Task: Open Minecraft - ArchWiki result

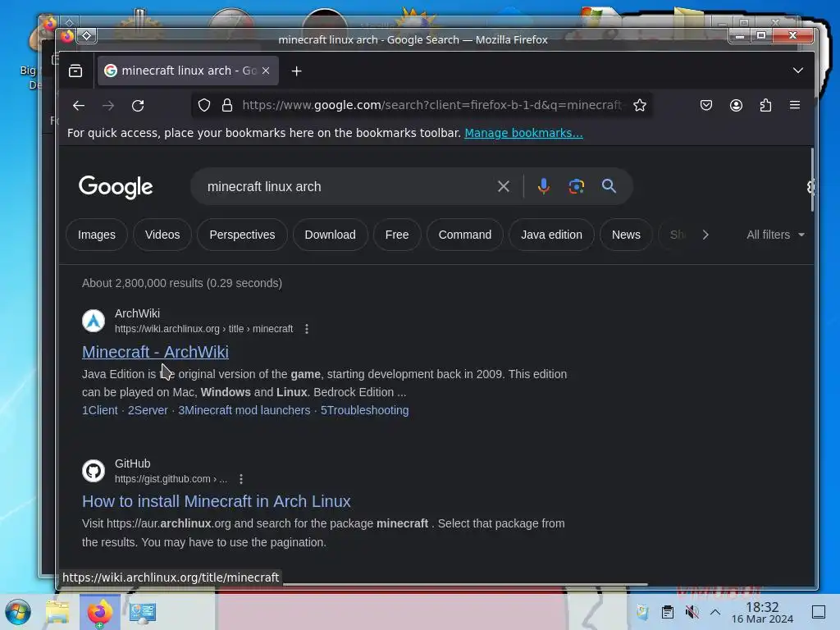Action: coord(155,352)
